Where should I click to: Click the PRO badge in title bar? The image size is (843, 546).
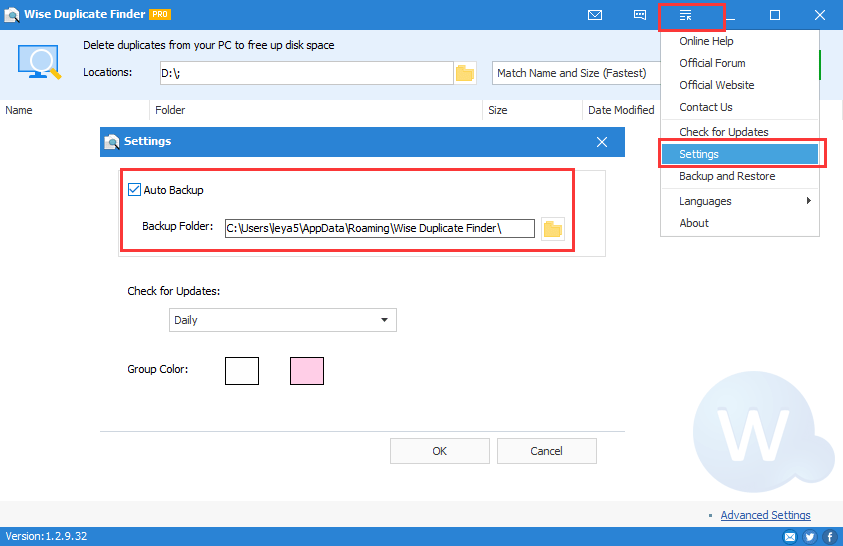point(160,15)
